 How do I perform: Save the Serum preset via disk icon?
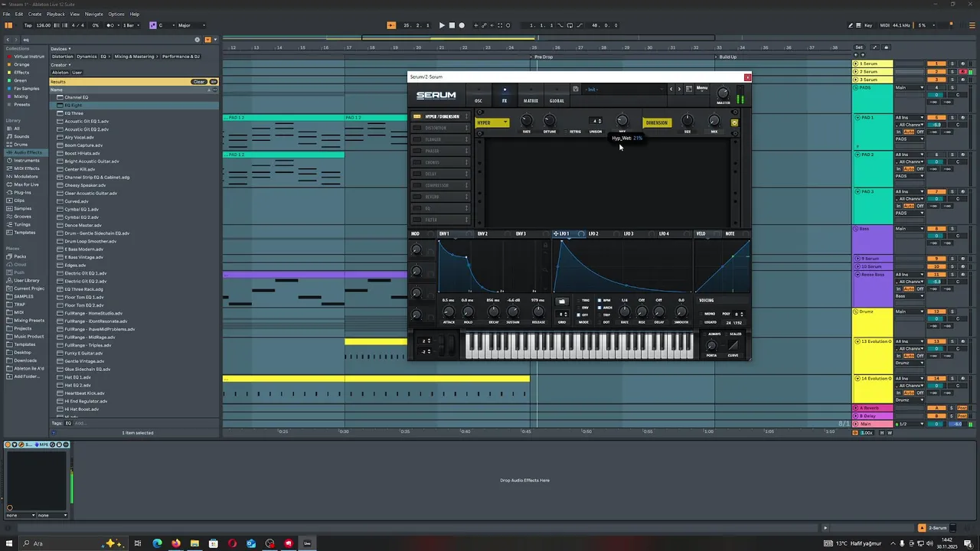[576, 89]
